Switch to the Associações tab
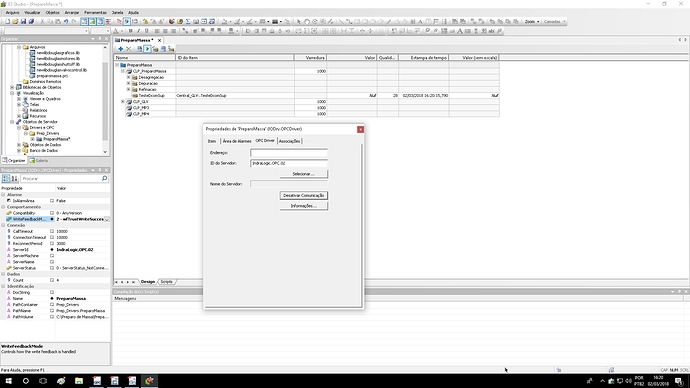This screenshot has width=690, height=388. click(x=290, y=141)
